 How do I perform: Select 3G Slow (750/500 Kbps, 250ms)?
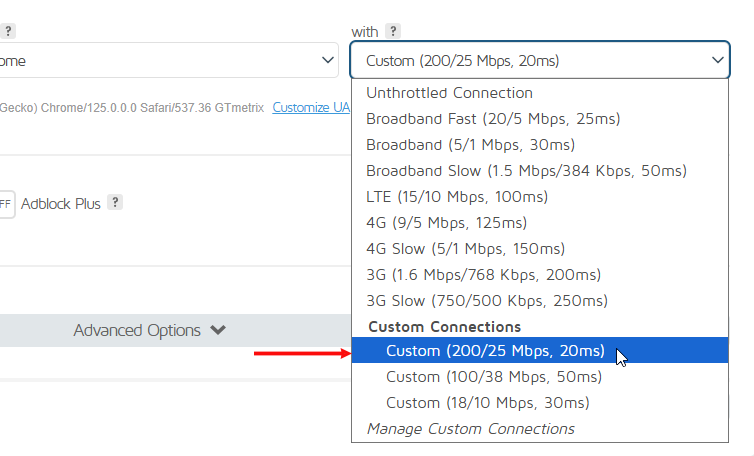click(x=487, y=301)
